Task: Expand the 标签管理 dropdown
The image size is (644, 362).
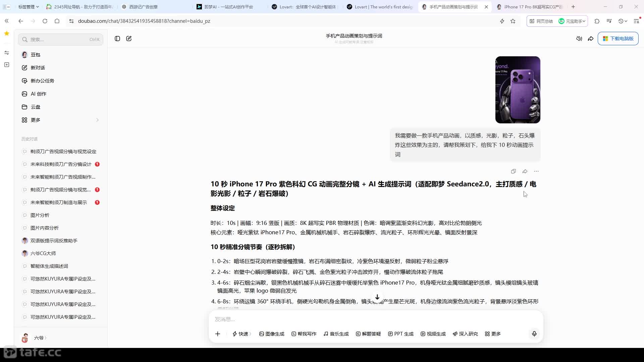Action: 29,7
